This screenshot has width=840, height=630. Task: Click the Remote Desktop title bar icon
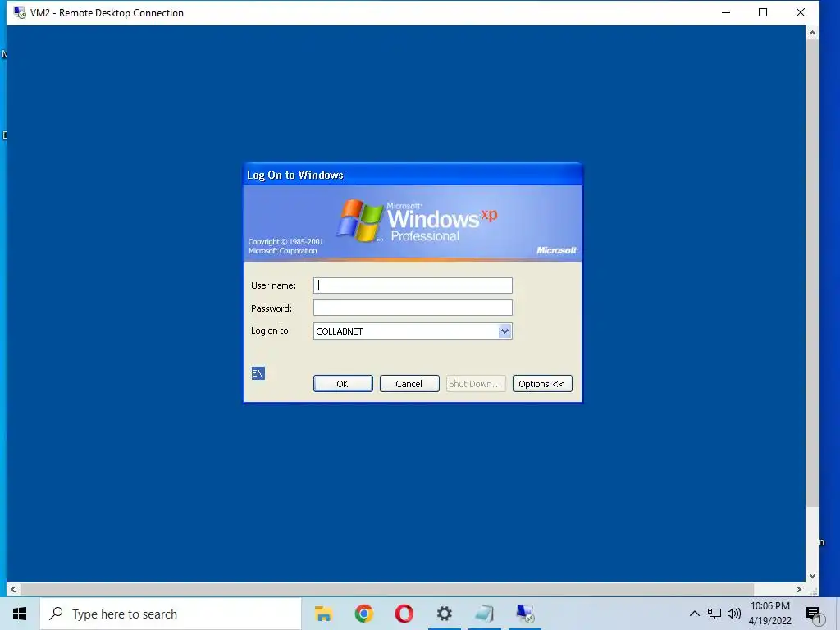tap(20, 12)
